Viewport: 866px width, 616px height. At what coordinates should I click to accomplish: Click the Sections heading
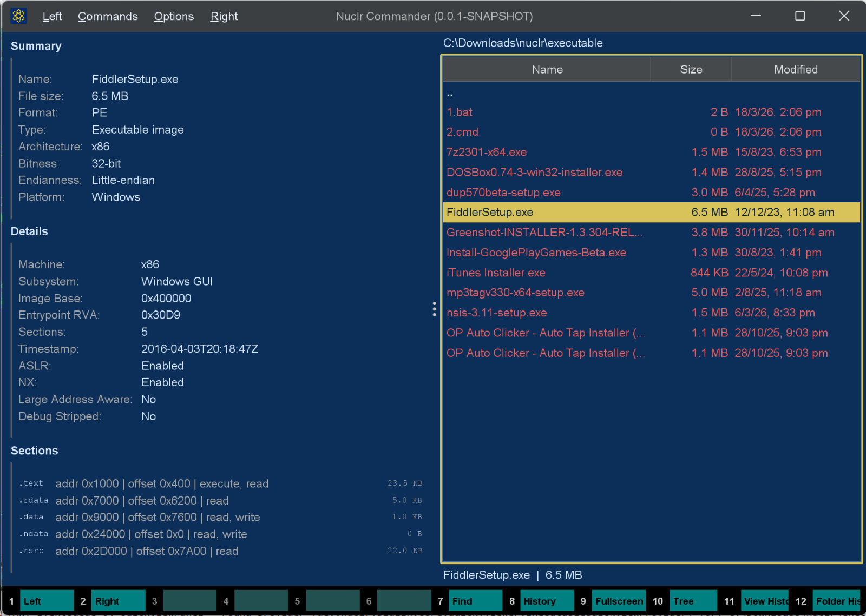(34, 451)
